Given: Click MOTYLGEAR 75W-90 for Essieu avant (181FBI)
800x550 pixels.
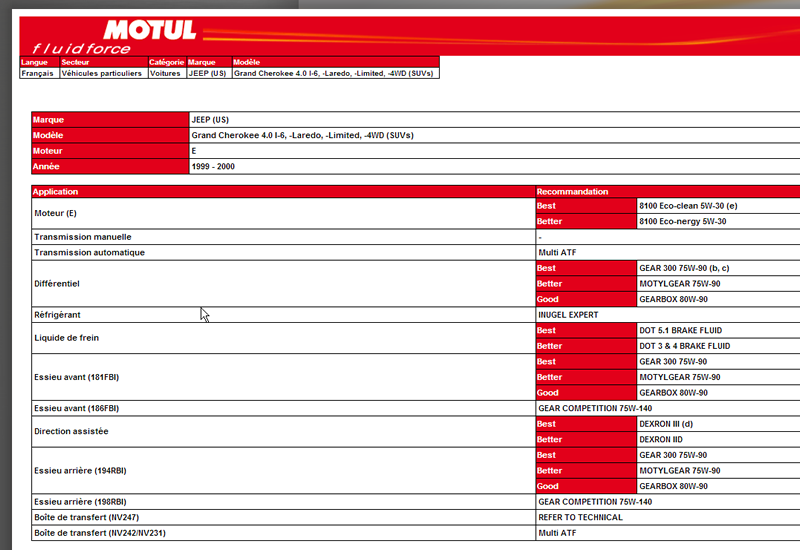Looking at the screenshot, I should click(680, 377).
